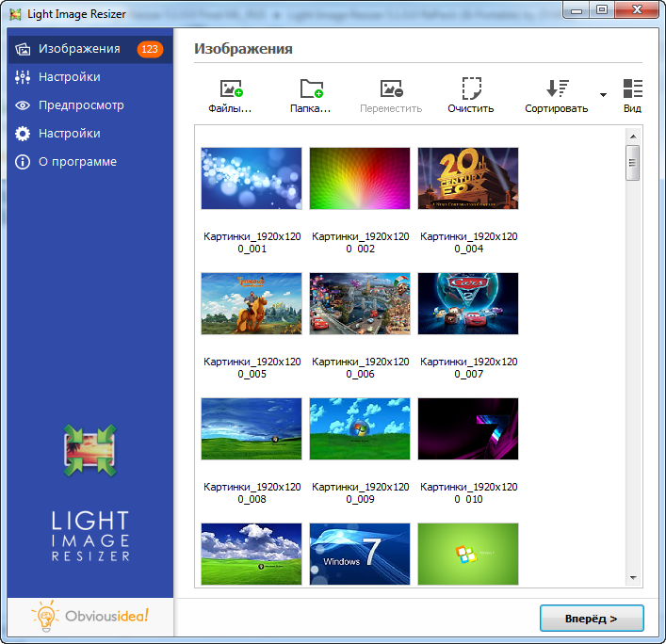
Task: Click the scrollbar down arrow in image list
Action: coord(633,578)
